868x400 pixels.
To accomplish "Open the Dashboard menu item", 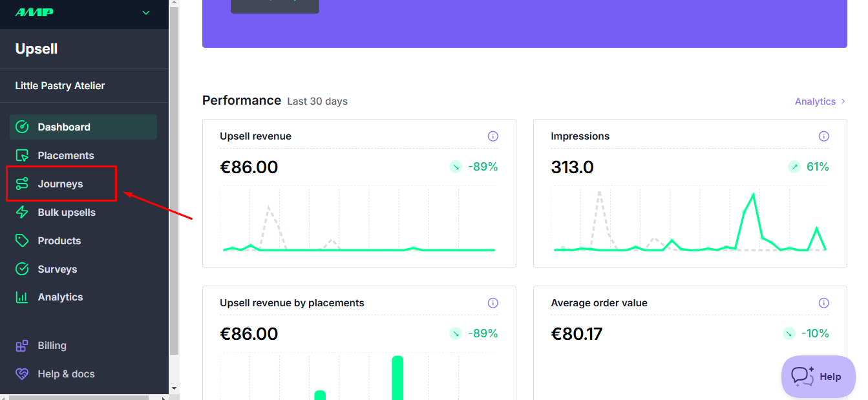I will [x=83, y=127].
